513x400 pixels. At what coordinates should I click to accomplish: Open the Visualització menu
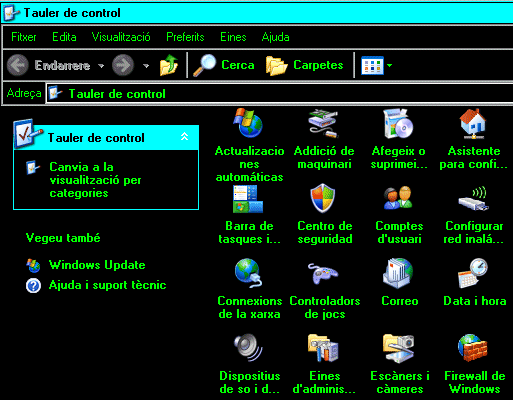click(121, 37)
